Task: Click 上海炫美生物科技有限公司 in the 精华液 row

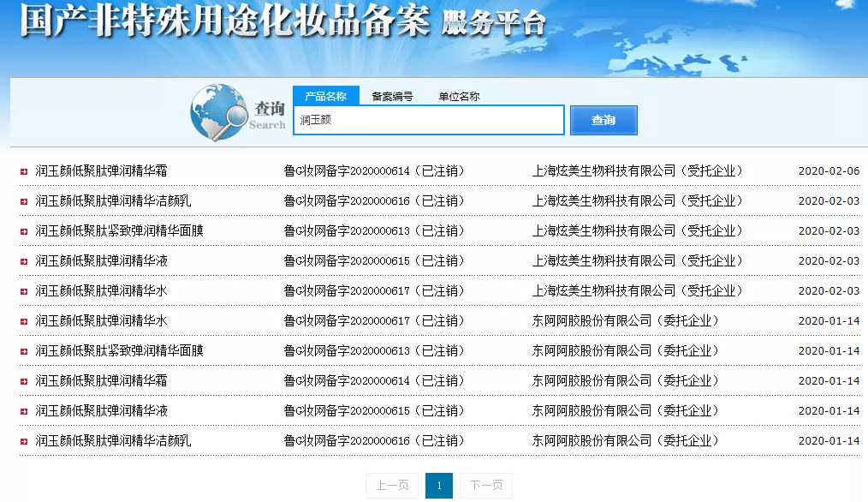Action: (x=604, y=260)
